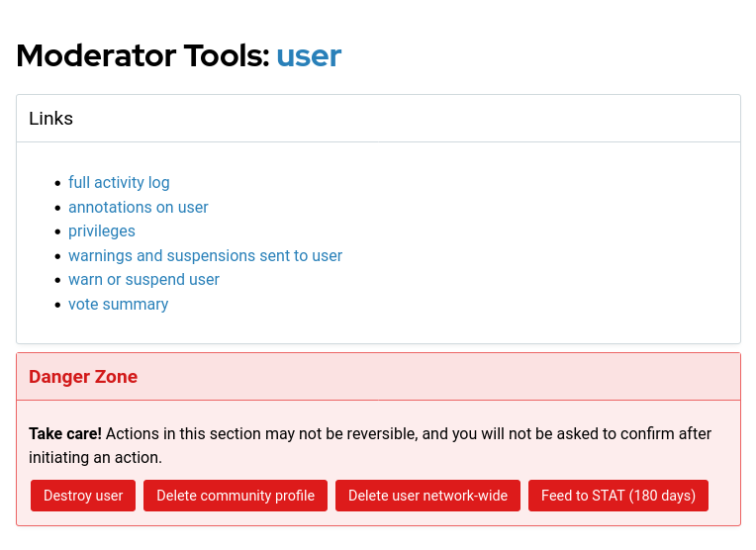Viewport: 756px width, 550px height.
Task: Click the bullet beside annotations on user
Action: [57, 208]
